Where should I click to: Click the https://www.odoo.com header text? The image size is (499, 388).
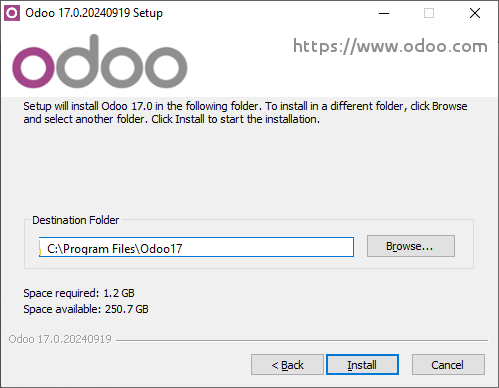click(390, 46)
